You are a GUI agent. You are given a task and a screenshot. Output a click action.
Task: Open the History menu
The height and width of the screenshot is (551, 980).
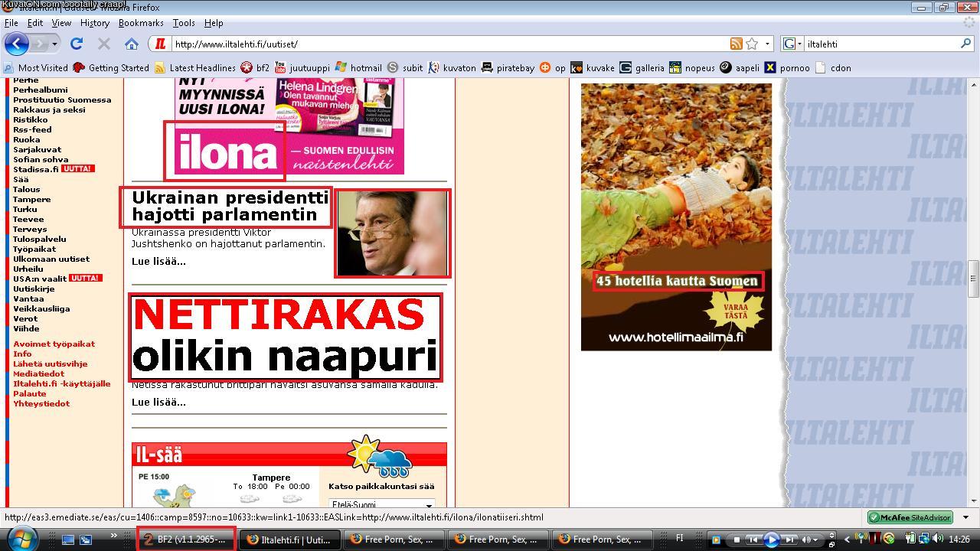95,23
